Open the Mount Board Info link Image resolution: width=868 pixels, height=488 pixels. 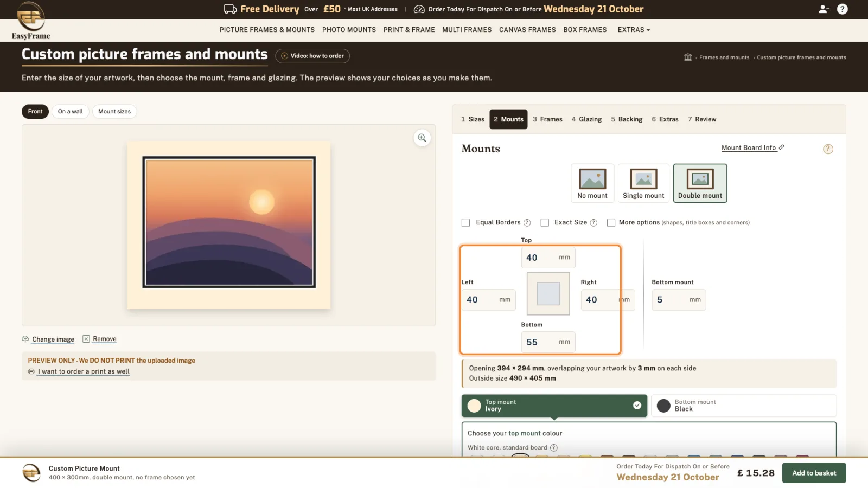click(752, 147)
